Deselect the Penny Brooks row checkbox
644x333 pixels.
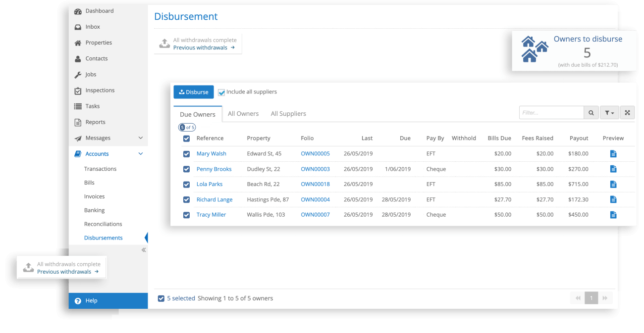pyautogui.click(x=186, y=169)
